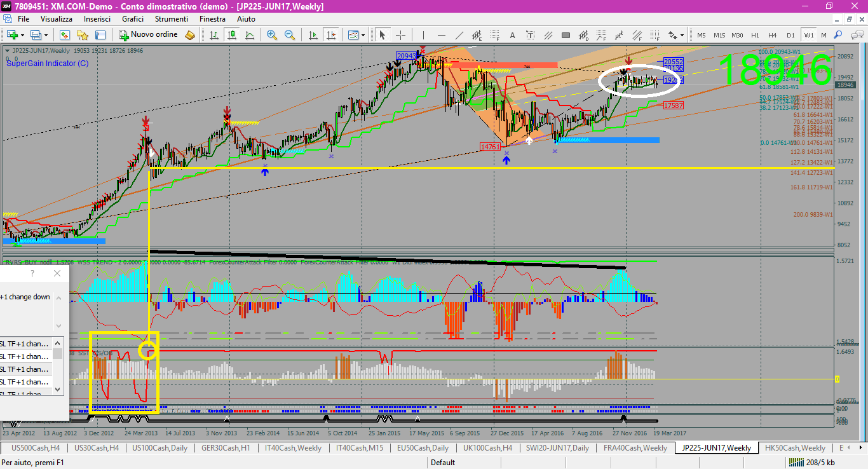The height and width of the screenshot is (469, 868).
Task: Switch to HK50Cash,Weekly chart tab
Action: coord(795,448)
